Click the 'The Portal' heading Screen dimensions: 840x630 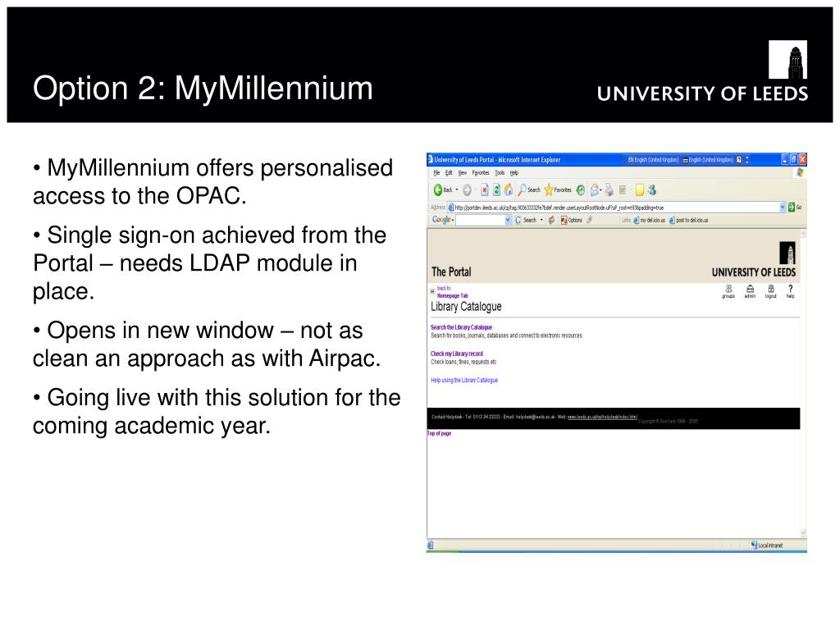coord(452,272)
